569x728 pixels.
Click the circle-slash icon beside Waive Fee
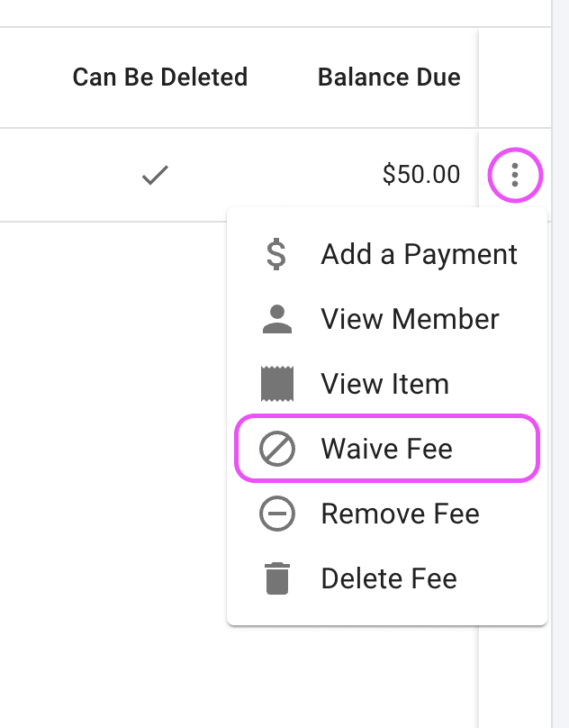tap(277, 449)
